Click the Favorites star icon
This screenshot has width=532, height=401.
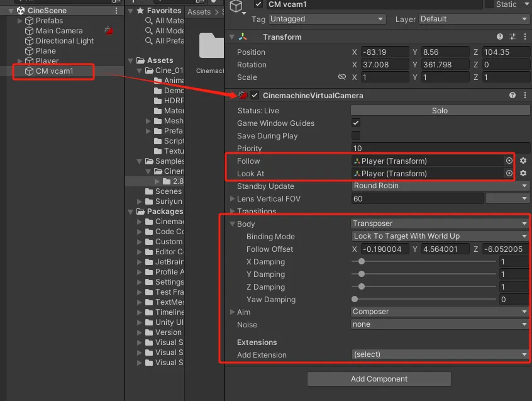(x=140, y=11)
